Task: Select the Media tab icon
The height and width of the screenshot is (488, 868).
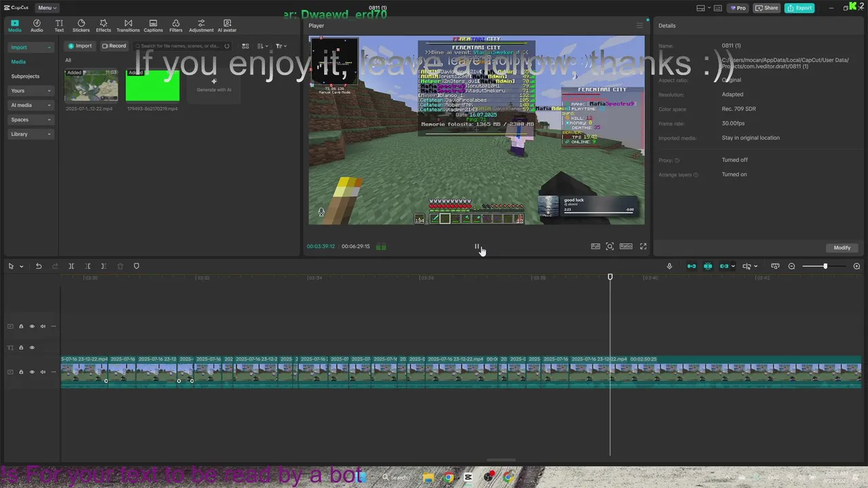Action: 14,23
